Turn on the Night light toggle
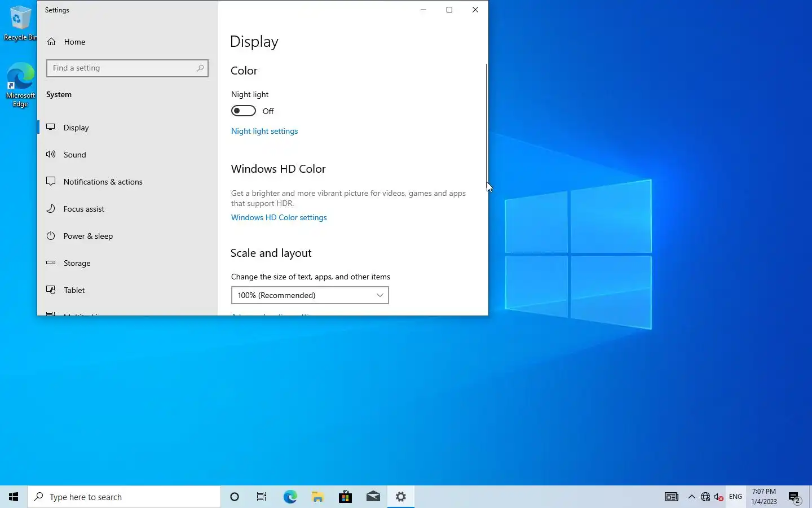Image resolution: width=812 pixels, height=508 pixels. pyautogui.click(x=244, y=111)
